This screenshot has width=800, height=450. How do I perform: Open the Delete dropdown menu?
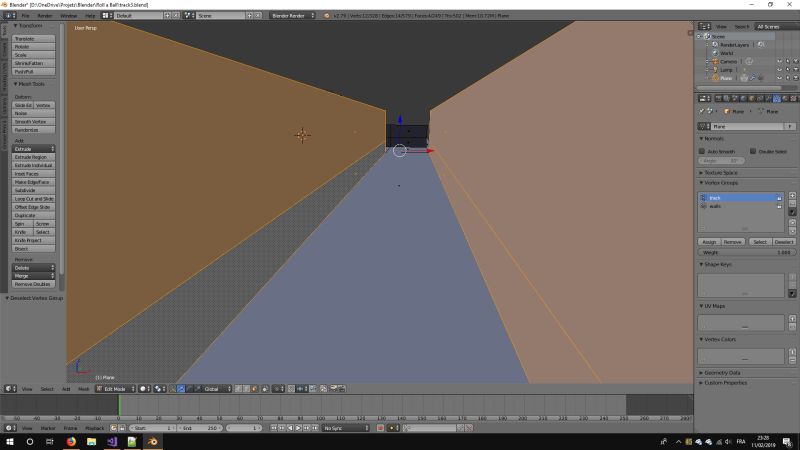(34, 268)
